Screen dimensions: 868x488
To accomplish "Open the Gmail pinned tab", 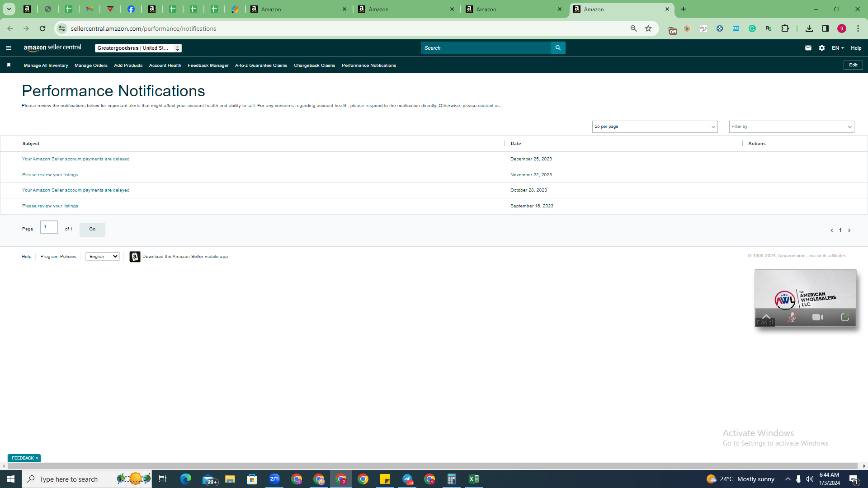I will tap(90, 9).
